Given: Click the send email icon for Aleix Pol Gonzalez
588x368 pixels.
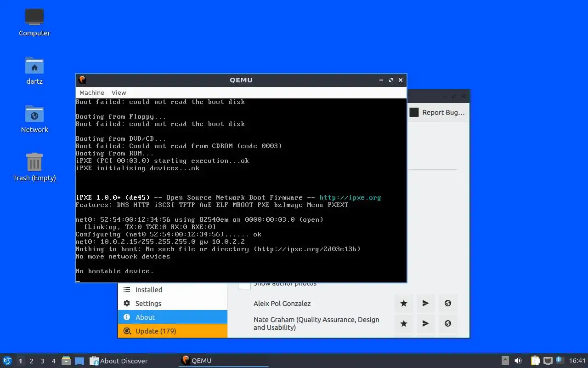Looking at the screenshot, I should pyautogui.click(x=426, y=303).
